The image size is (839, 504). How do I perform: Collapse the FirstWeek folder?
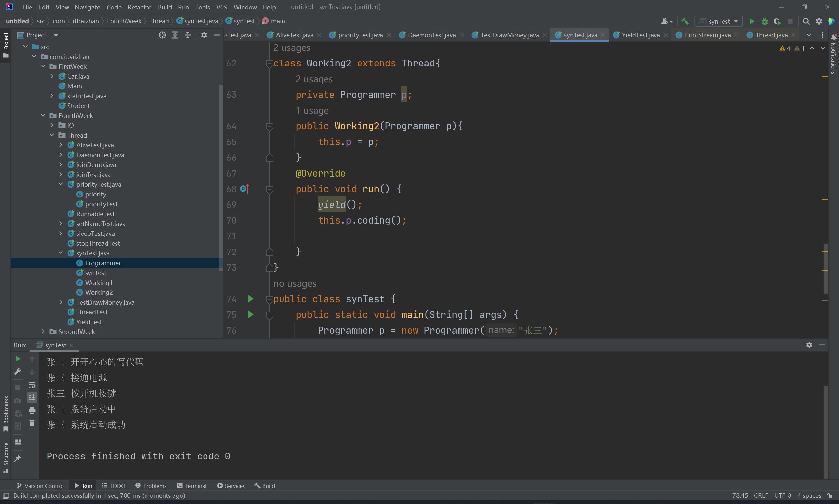[x=43, y=66]
